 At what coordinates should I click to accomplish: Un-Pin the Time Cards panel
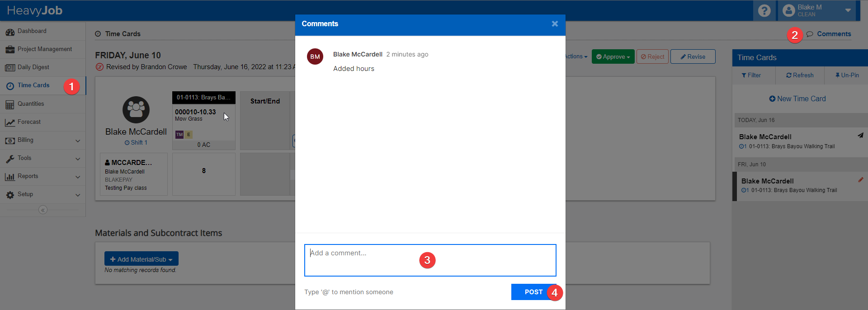[x=847, y=75]
